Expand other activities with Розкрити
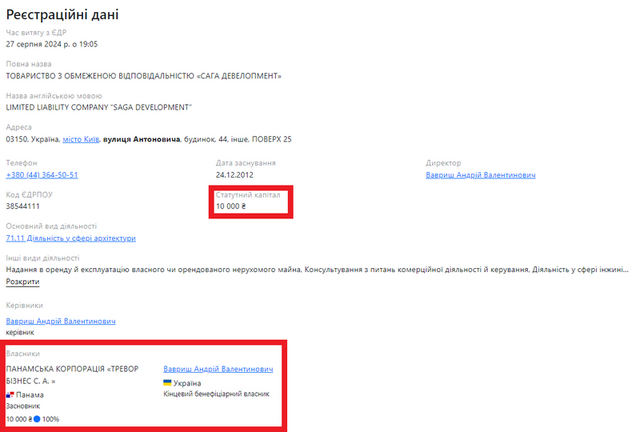The width and height of the screenshot is (640, 432). point(23,282)
